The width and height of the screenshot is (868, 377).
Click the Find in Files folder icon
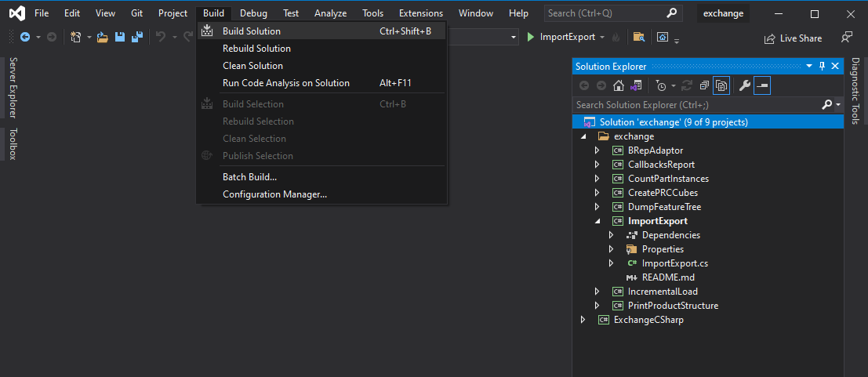coord(639,37)
